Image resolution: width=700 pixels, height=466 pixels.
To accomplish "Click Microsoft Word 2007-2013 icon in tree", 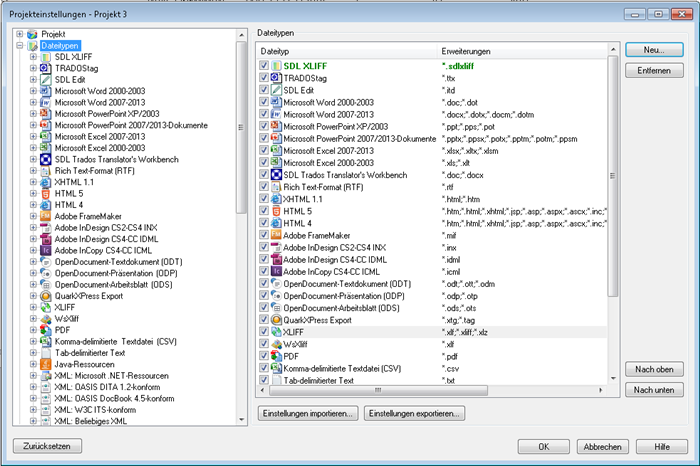I will [46, 102].
